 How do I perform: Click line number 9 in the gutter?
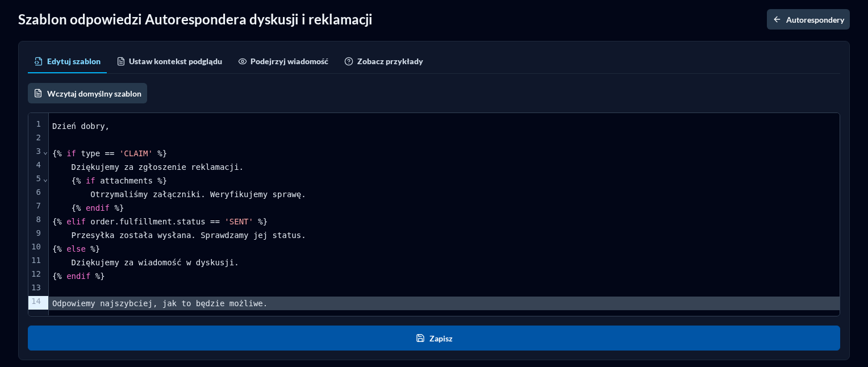(39, 233)
